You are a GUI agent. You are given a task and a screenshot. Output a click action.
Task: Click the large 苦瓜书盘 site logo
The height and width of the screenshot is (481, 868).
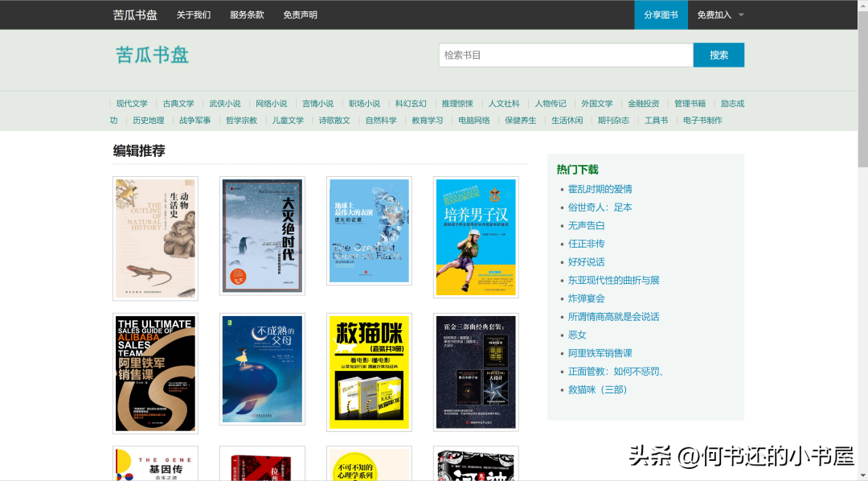click(x=152, y=55)
